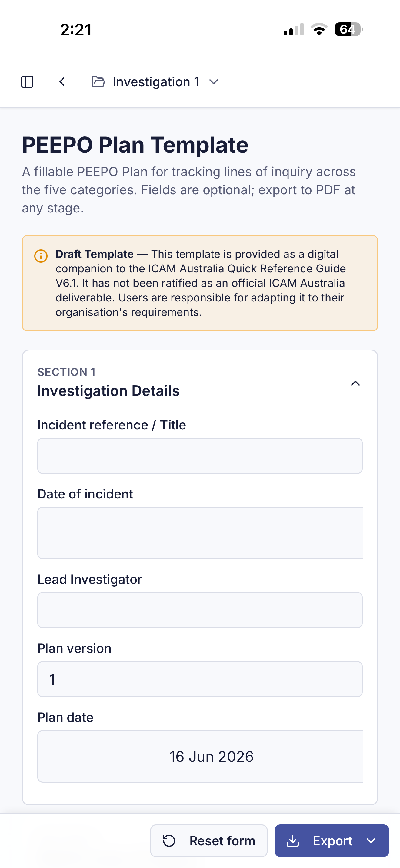Click the Lead Investigator input field
The width and height of the screenshot is (400, 868).
[x=200, y=610]
